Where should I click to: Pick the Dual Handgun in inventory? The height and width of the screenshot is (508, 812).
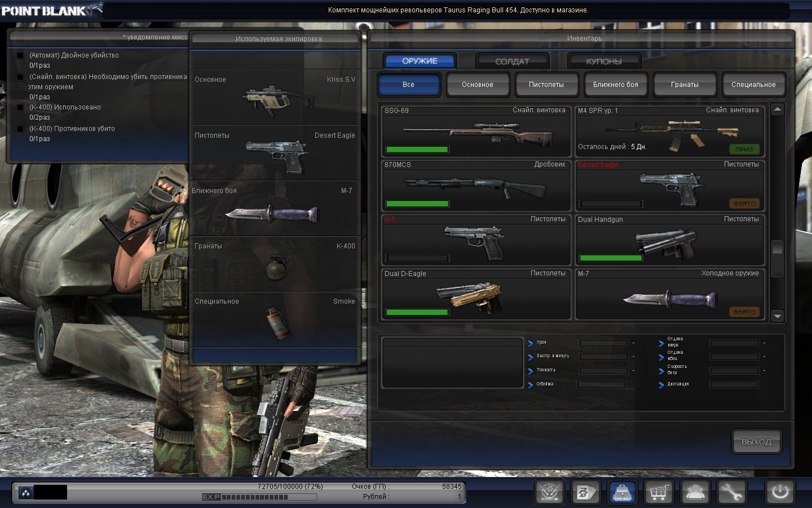coord(670,240)
